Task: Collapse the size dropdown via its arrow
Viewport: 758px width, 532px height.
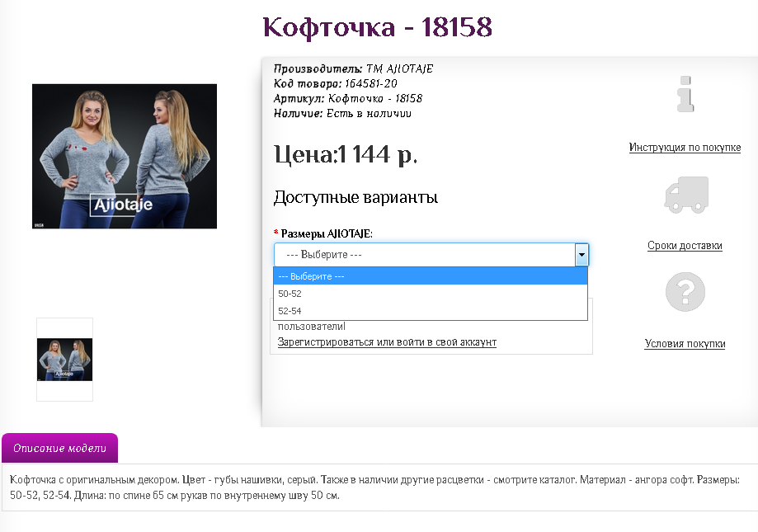Action: coord(581,255)
